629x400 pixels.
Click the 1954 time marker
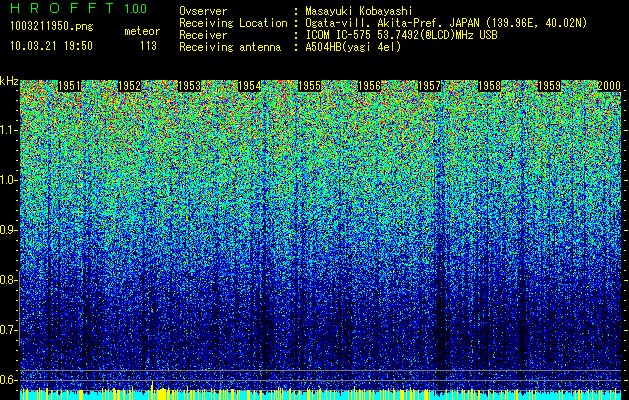pyautogui.click(x=250, y=86)
